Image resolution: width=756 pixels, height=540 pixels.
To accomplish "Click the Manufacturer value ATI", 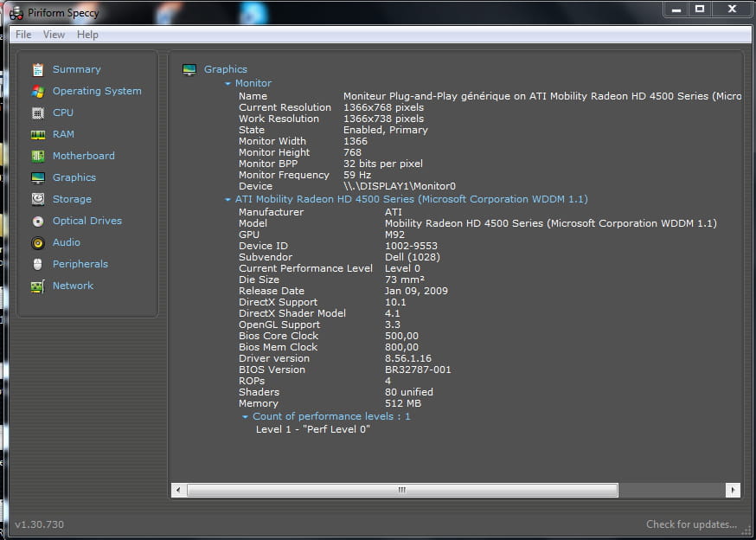I will [394, 212].
